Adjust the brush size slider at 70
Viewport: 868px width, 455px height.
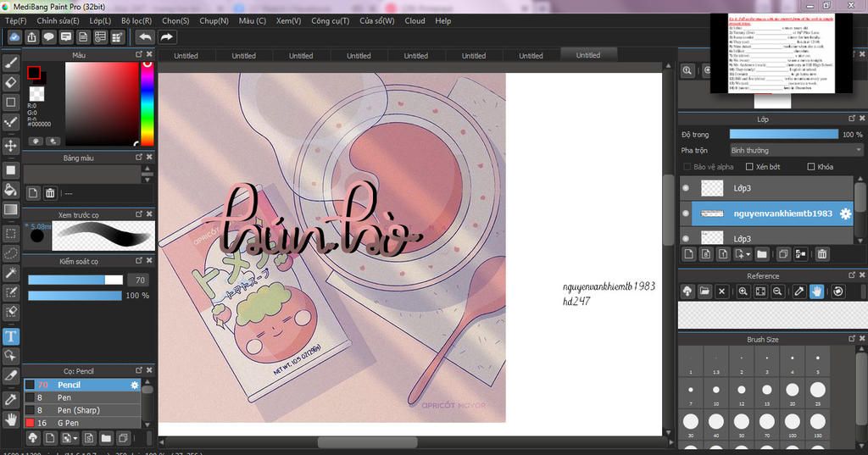(x=75, y=280)
